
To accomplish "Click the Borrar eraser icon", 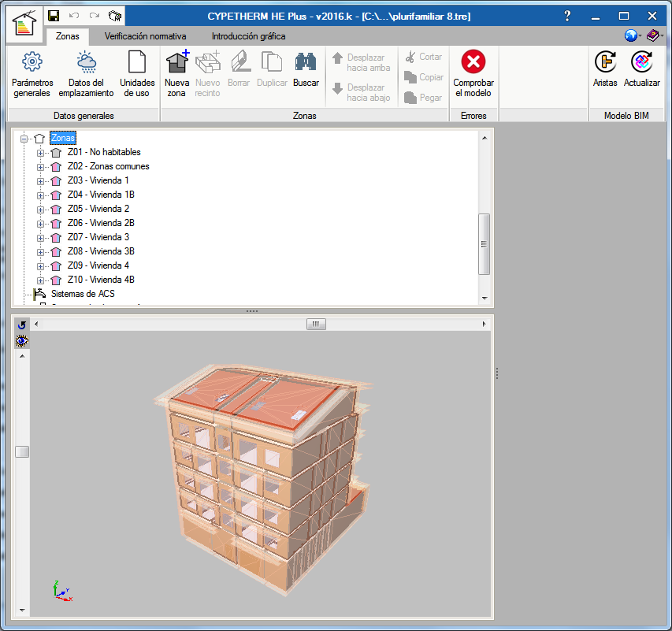I will (239, 62).
